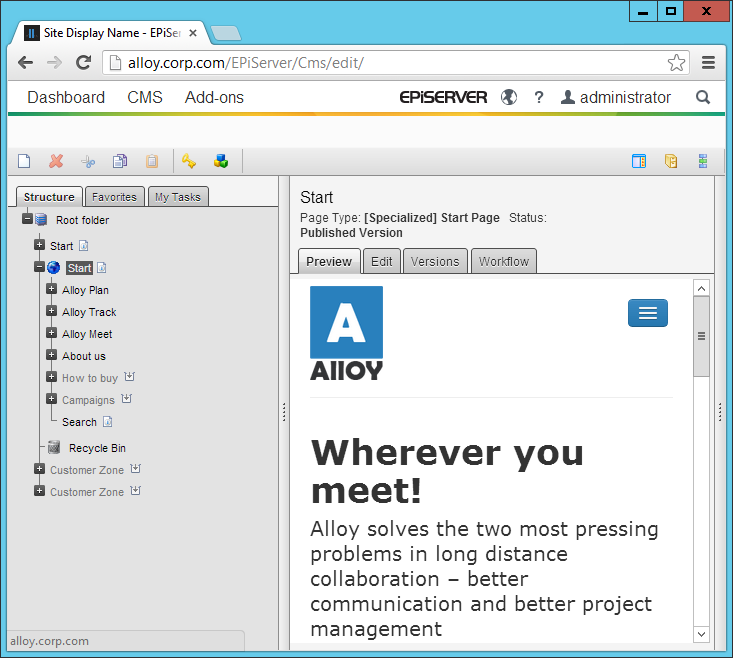Reload the page with refresh icon
Screen dimensions: 733x658
tap(84, 63)
